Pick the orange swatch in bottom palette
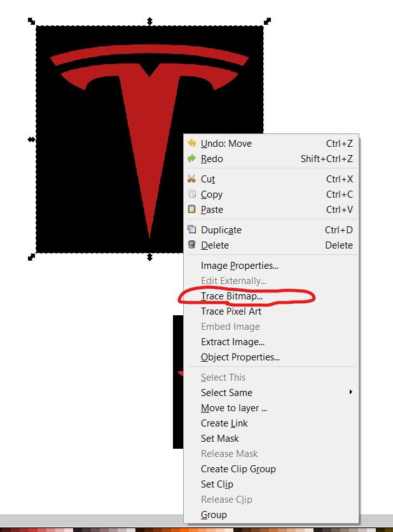 [183, 529]
